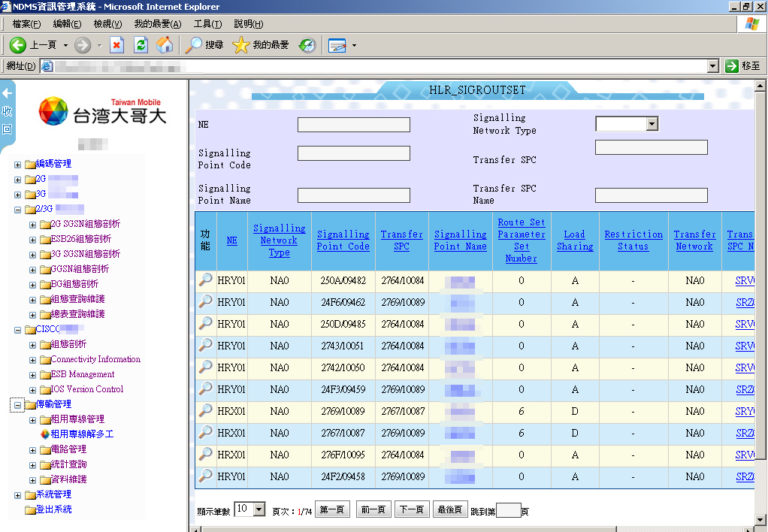Open the Signalling Network Type dropdown
Image resolution: width=768 pixels, height=532 pixels.
click(652, 124)
